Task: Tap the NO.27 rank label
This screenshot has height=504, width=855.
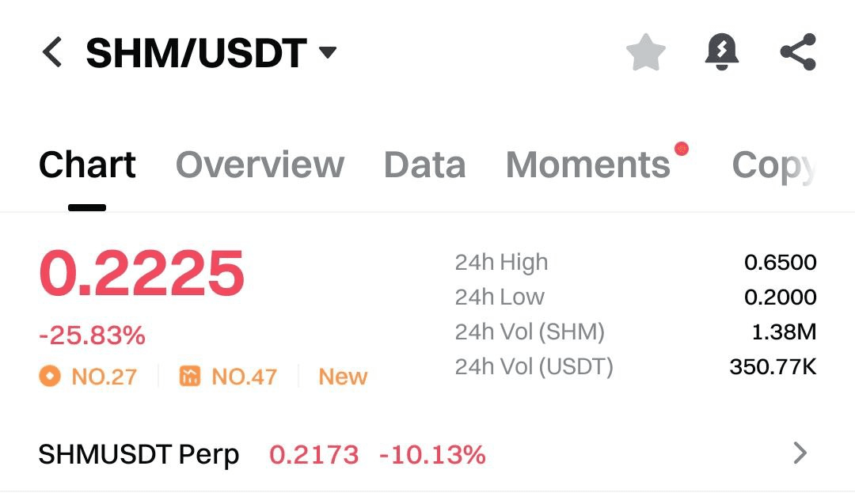Action: tap(104, 377)
